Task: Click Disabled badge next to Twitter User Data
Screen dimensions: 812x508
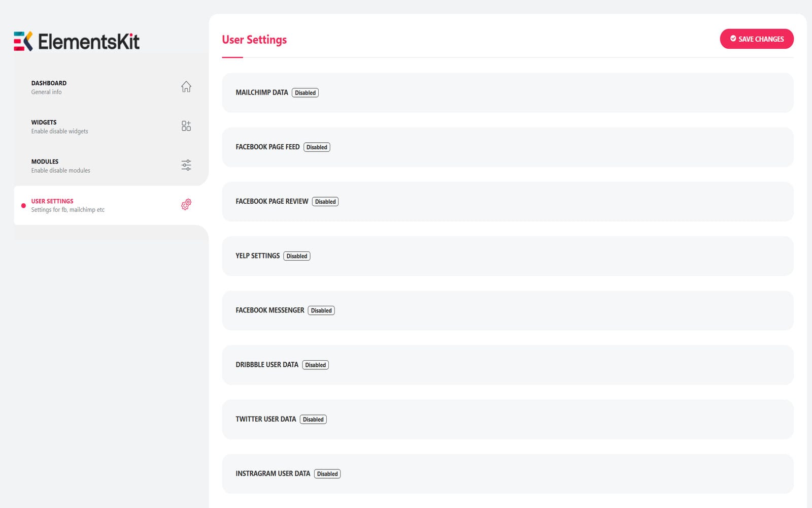Action: click(x=313, y=419)
